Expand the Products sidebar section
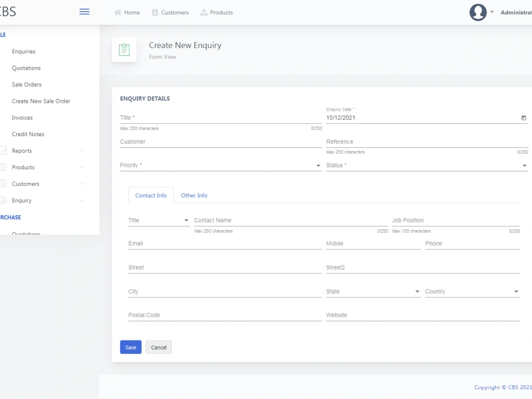The image size is (532, 399). click(82, 167)
